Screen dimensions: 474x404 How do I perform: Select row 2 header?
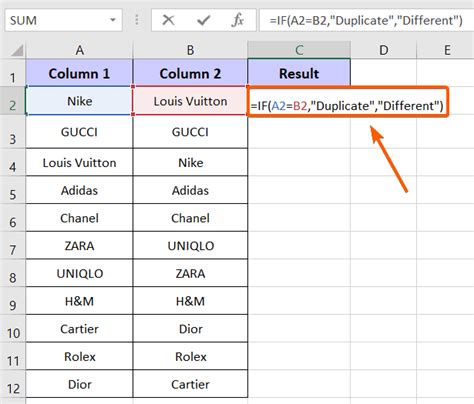pyautogui.click(x=13, y=101)
